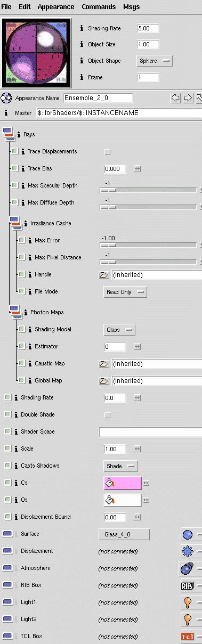The image size is (202, 644).
Task: Toggle the Double Shade checkbox
Action: pyautogui.click(x=108, y=415)
